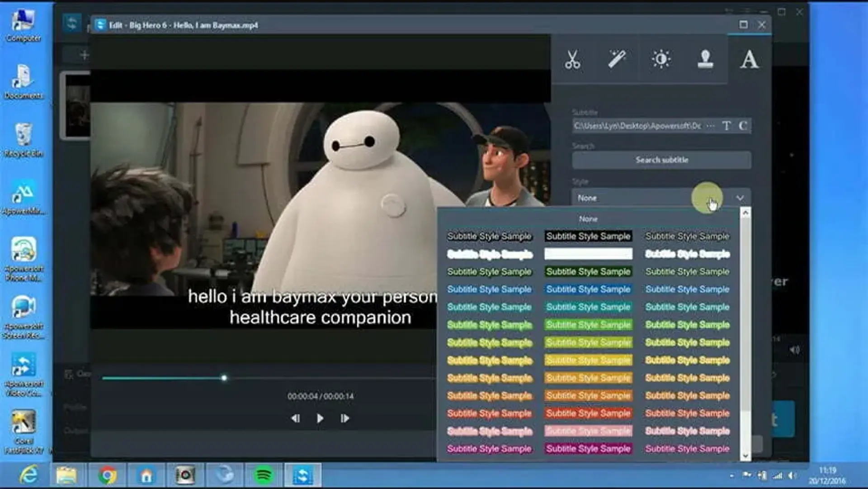
Task: Click the system tray volume icon
Action: tap(792, 475)
